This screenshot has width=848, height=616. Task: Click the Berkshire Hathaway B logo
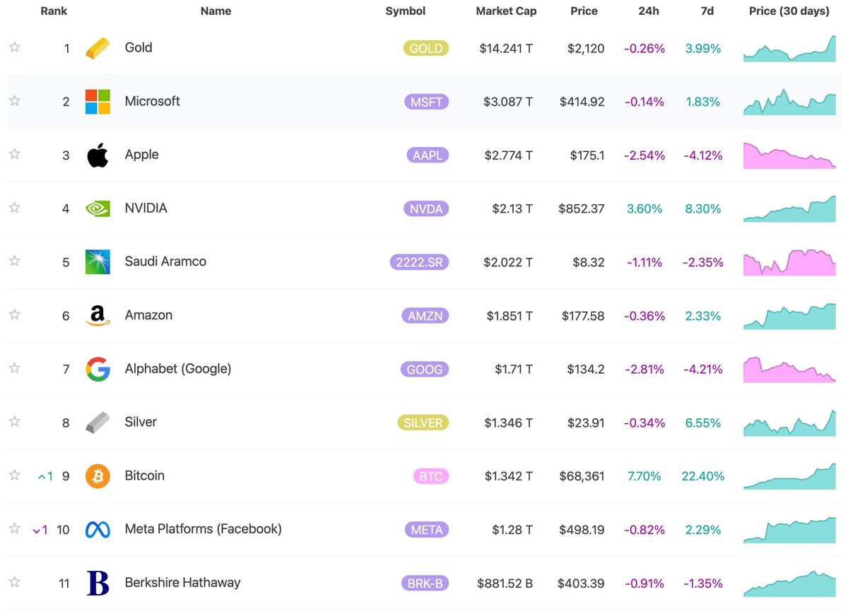[98, 584]
